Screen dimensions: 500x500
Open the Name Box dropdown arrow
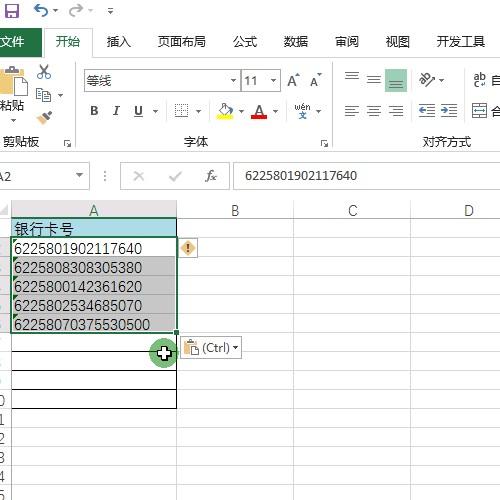click(79, 175)
